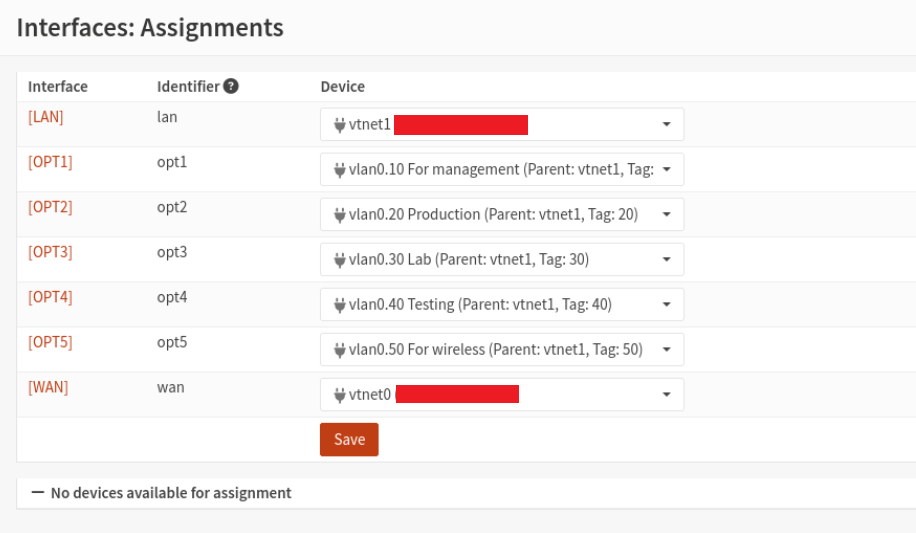
Task: Go to the [OPT3] interface settings
Action: tap(50, 252)
